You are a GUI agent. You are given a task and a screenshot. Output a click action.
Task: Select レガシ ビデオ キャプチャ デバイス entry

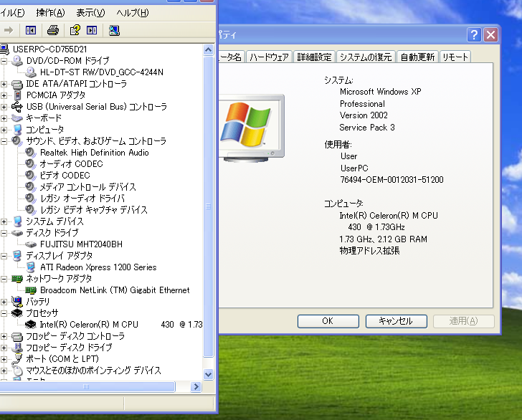[x=93, y=210]
